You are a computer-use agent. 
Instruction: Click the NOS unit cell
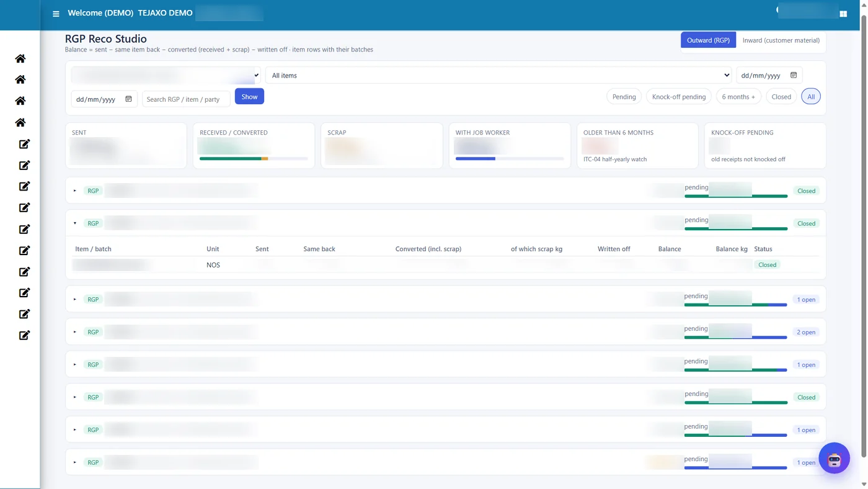click(x=213, y=265)
